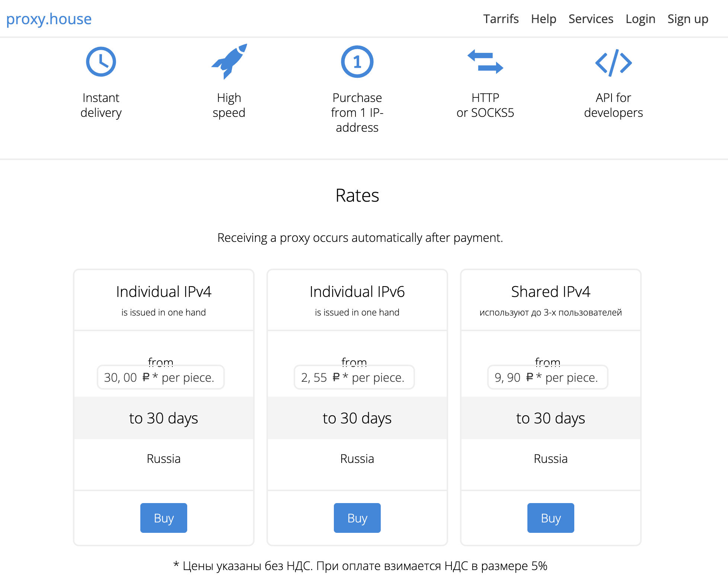Screen dimensions: 728x576
Task: Click 'to 30 days' in Individual IPv6 card
Action: (x=357, y=418)
